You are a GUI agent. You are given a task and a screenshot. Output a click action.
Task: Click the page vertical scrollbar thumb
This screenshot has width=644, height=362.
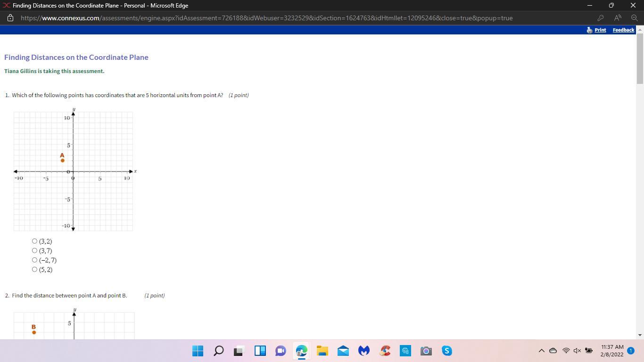click(x=640, y=59)
